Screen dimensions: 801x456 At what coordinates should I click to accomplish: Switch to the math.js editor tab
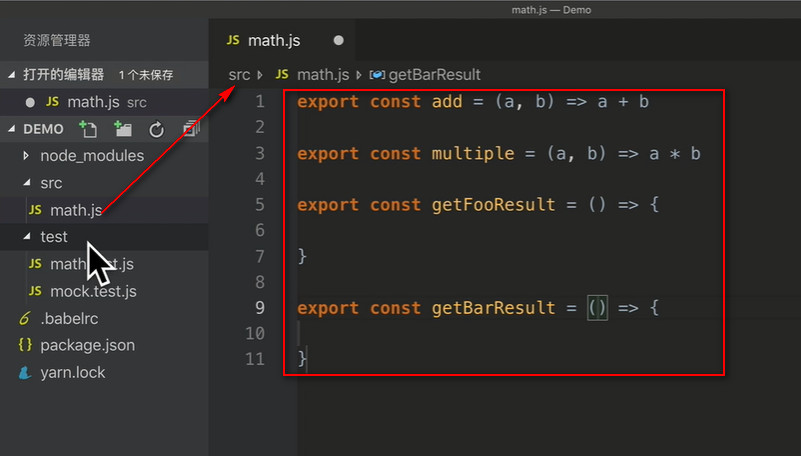coord(282,40)
